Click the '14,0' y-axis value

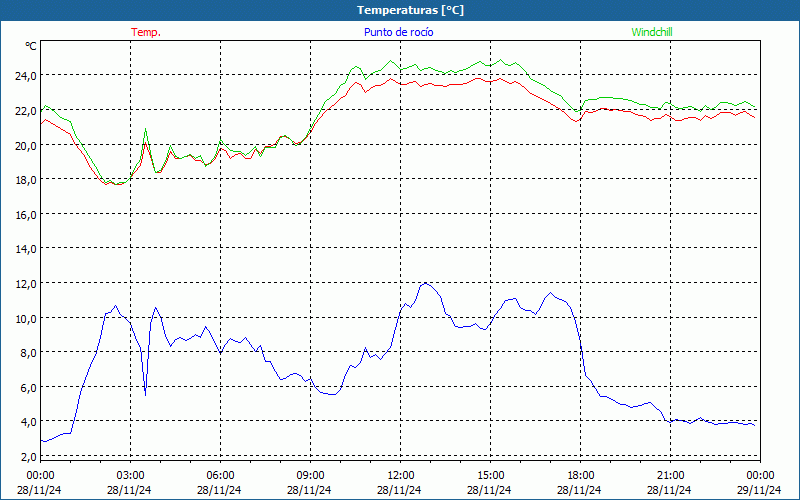tap(26, 249)
